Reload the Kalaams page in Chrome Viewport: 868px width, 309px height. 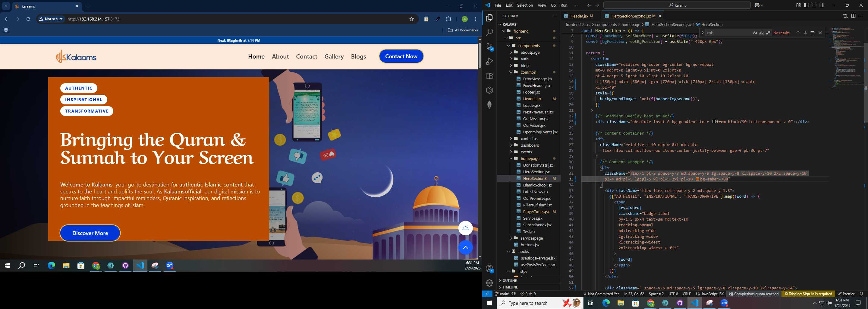(x=28, y=19)
